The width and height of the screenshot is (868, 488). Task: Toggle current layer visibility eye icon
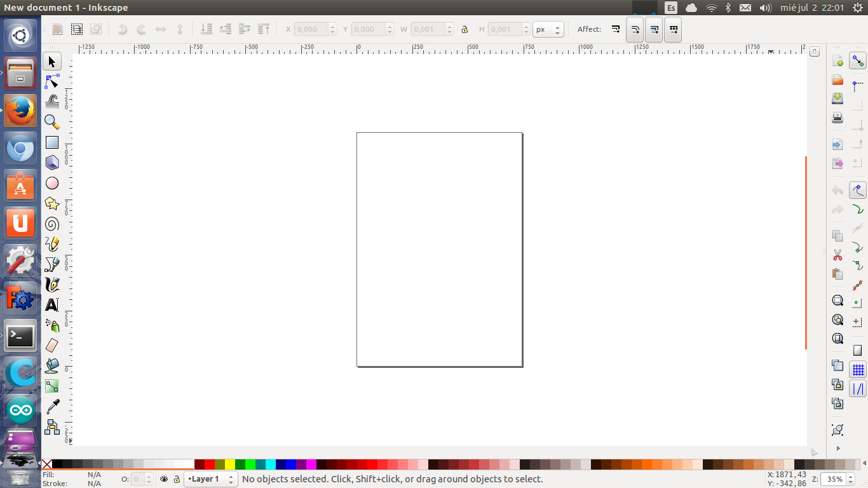coord(164,479)
